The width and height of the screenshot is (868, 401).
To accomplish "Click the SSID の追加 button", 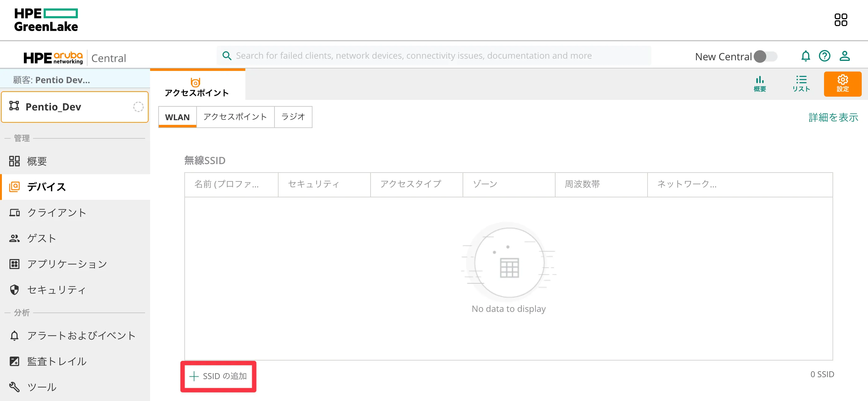I will [x=218, y=377].
